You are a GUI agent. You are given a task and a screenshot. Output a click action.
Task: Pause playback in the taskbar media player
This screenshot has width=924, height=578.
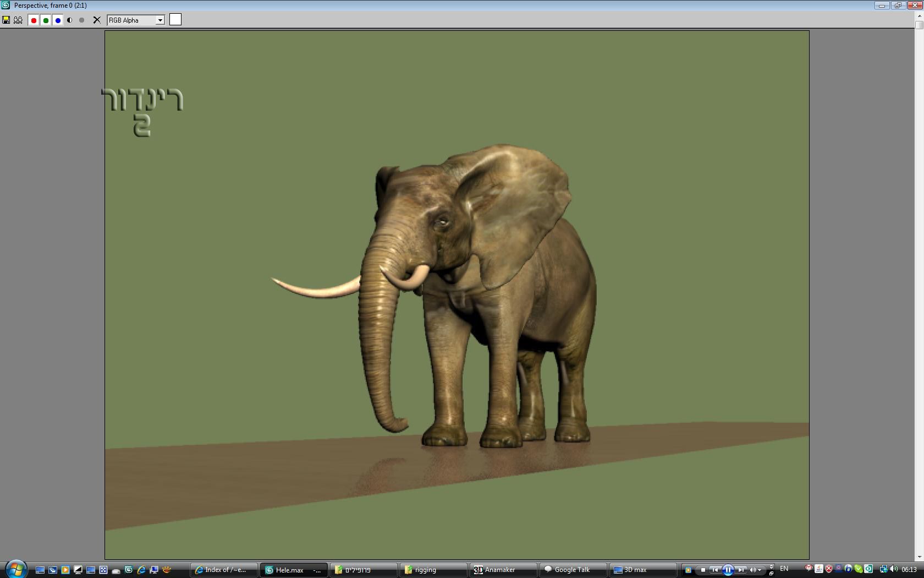click(728, 570)
